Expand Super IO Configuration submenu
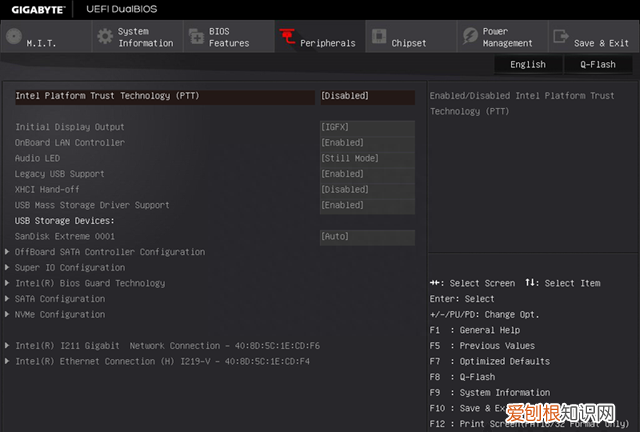 [x=70, y=268]
